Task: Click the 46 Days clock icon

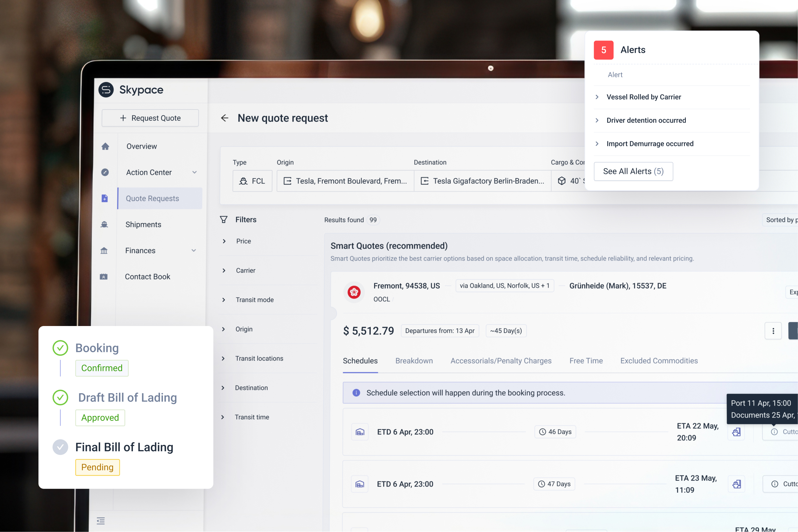Action: [x=542, y=431]
